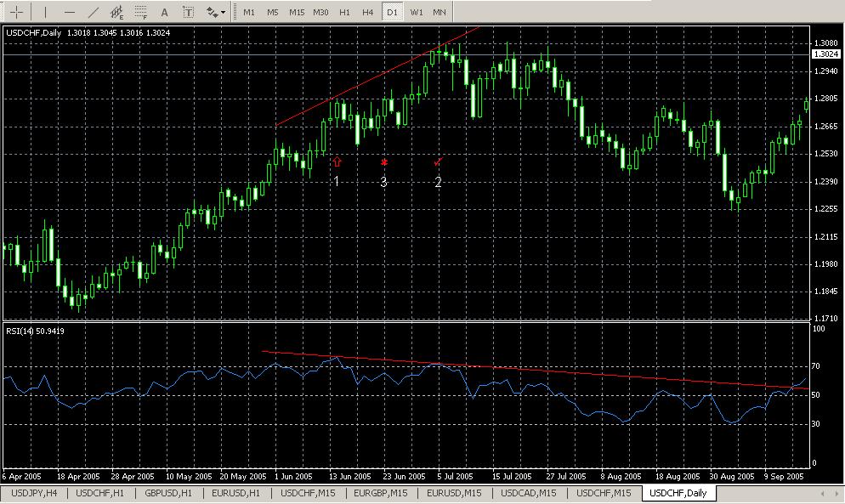845x504 pixels.
Task: Click the 9 Sep 2005 date label
Action: click(x=784, y=477)
